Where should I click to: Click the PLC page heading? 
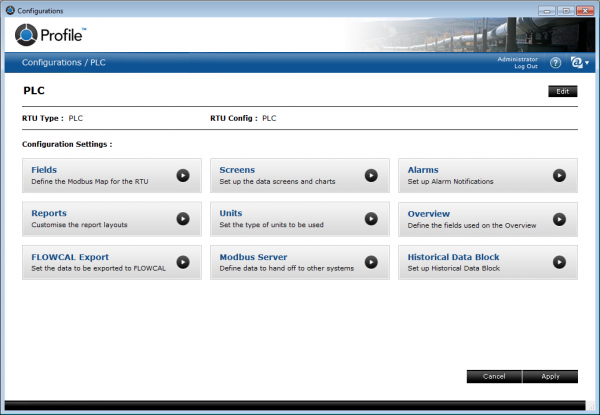[x=34, y=91]
